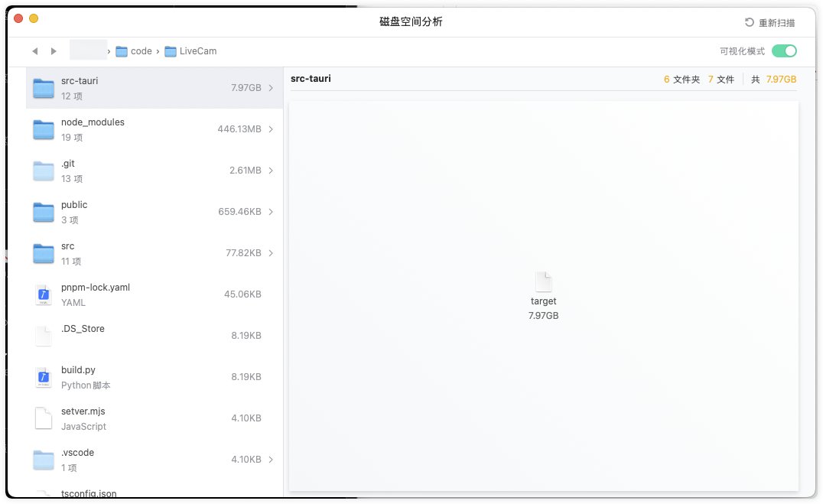Click the hidden root breadcrumb segment
Viewport: 823px width, 504px height.
click(x=88, y=50)
